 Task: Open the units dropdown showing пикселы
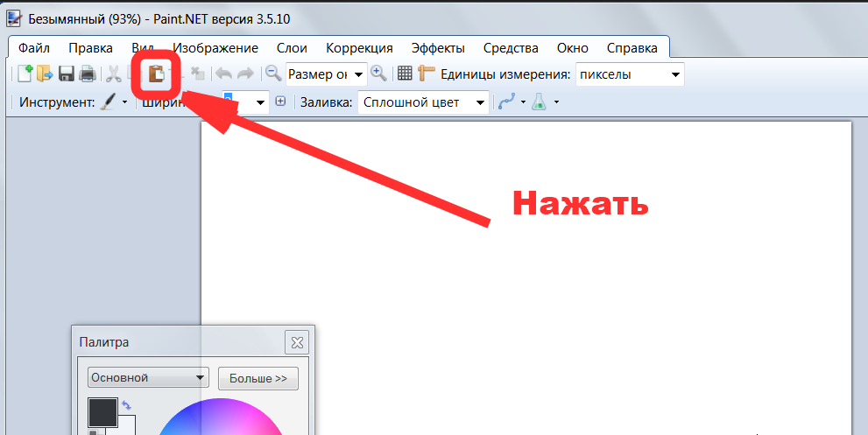tap(630, 74)
